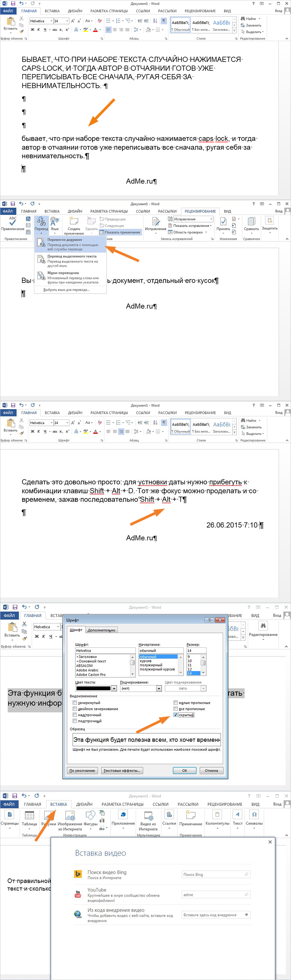Click the По умолчанию button
The height and width of the screenshot is (980, 291).
click(x=82, y=770)
